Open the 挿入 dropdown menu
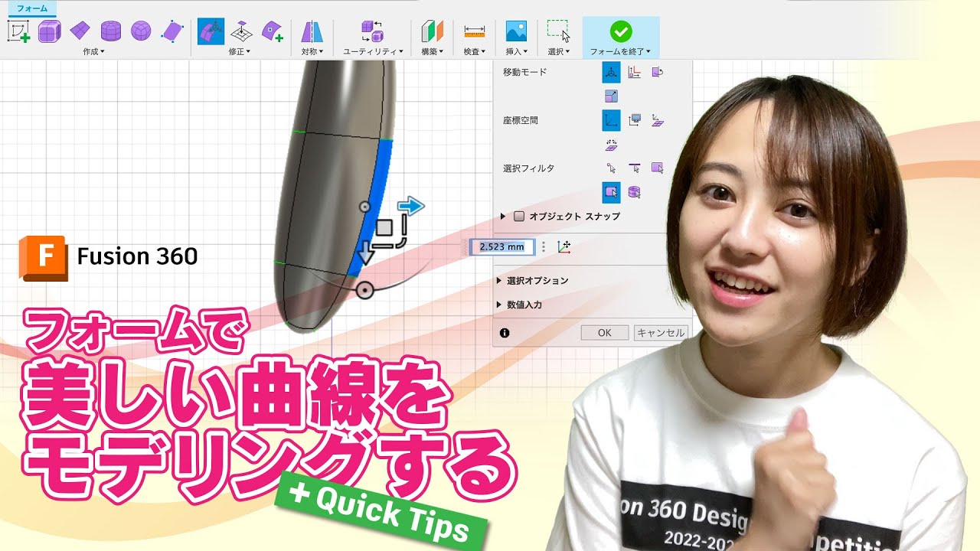980x551 pixels. click(516, 51)
